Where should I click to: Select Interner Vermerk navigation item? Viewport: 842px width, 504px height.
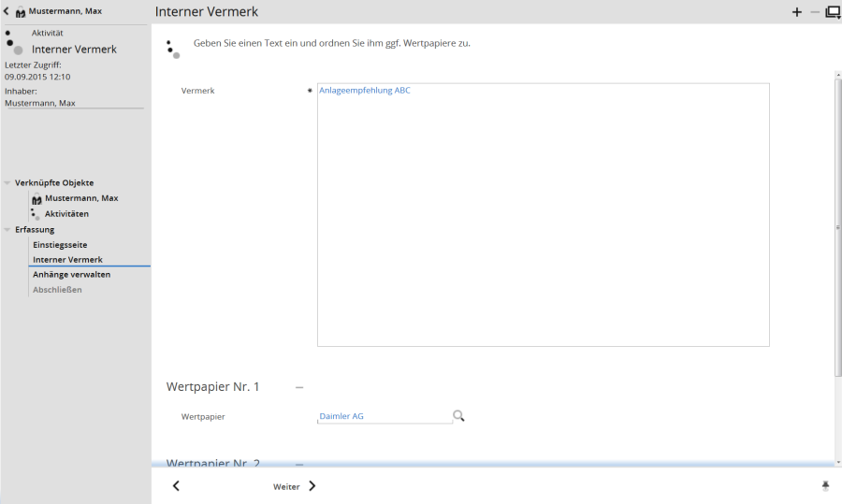pyautogui.click(x=67, y=260)
